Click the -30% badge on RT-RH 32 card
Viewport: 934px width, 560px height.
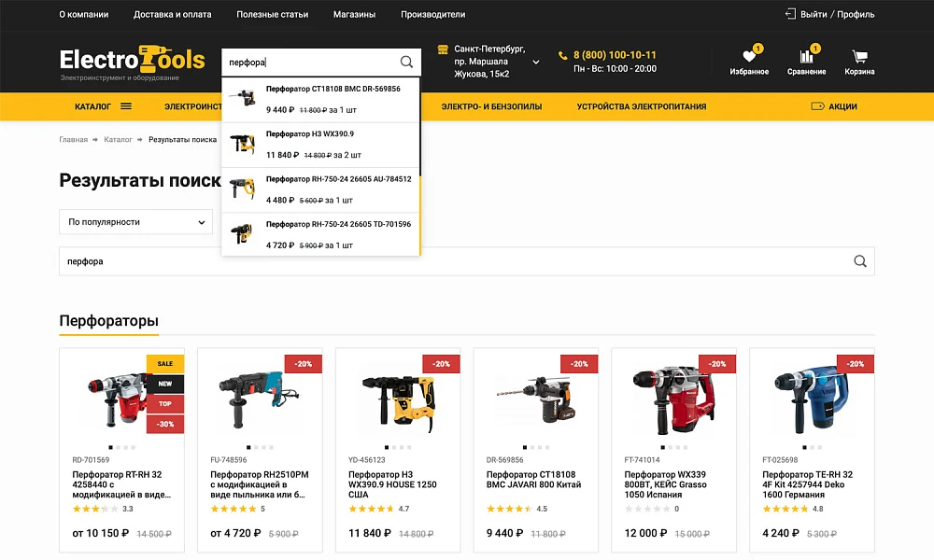[165, 425]
